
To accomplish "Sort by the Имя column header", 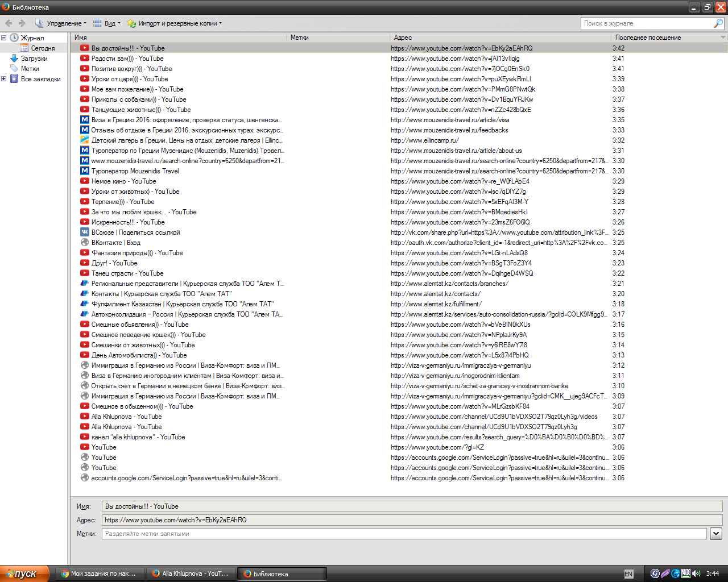I will pyautogui.click(x=179, y=38).
